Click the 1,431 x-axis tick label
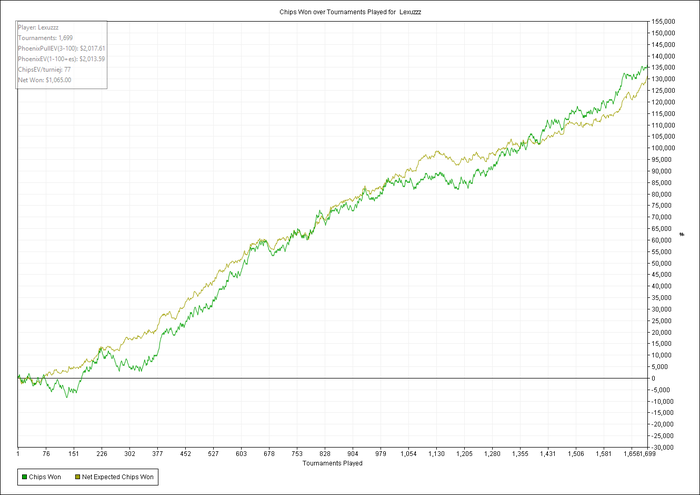Screen dimensions: 700x495 tap(548, 454)
